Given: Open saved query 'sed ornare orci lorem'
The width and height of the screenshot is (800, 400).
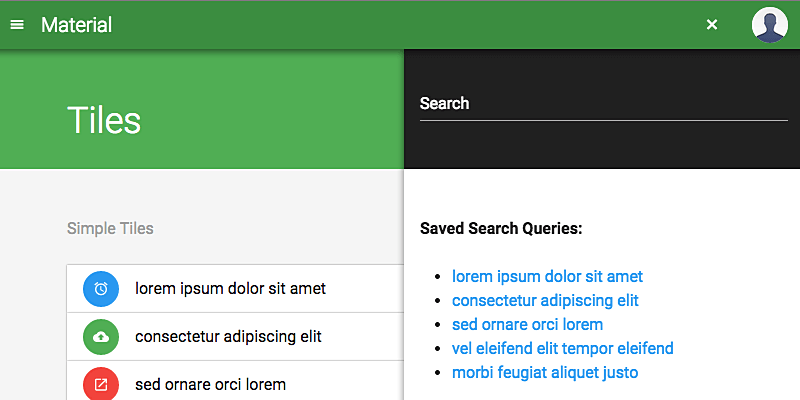Looking at the screenshot, I should pos(527,325).
